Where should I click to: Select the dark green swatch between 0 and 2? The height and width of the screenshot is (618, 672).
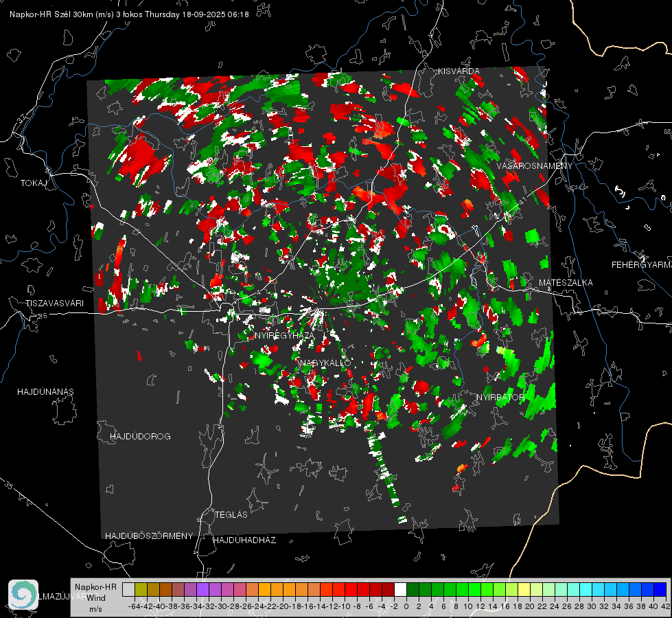(x=413, y=590)
